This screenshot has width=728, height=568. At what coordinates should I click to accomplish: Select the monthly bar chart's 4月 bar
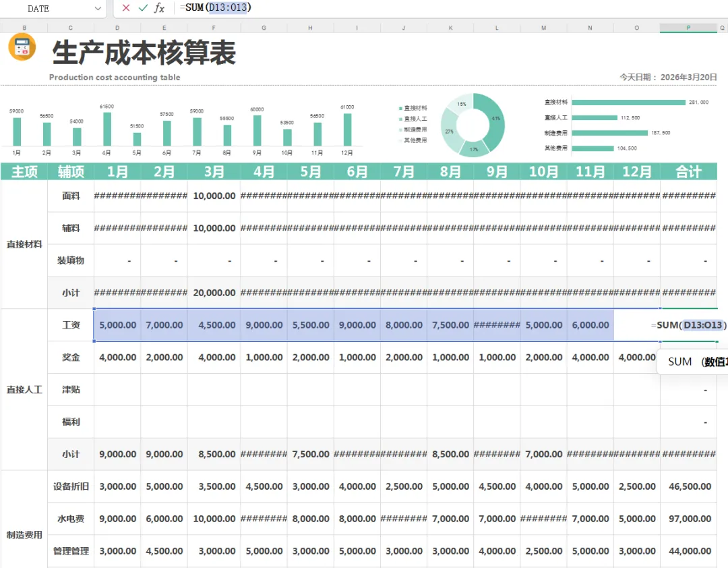pos(107,130)
